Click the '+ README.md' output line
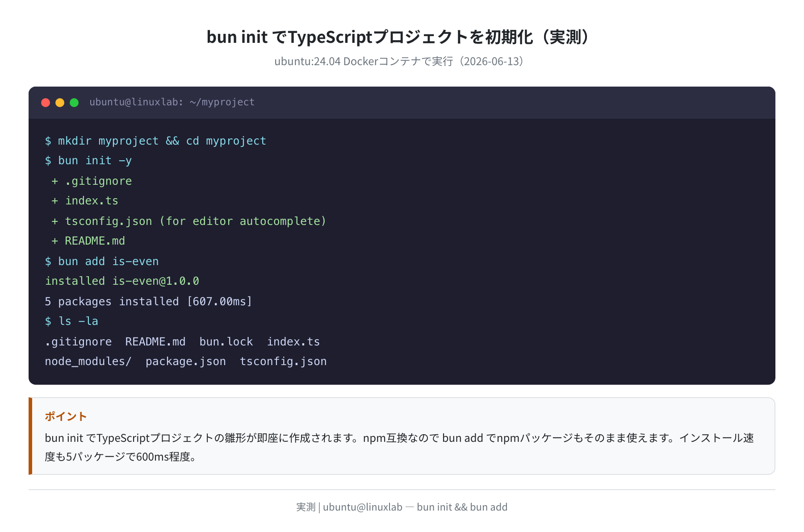Image resolution: width=804 pixels, height=532 pixels. 88,241
